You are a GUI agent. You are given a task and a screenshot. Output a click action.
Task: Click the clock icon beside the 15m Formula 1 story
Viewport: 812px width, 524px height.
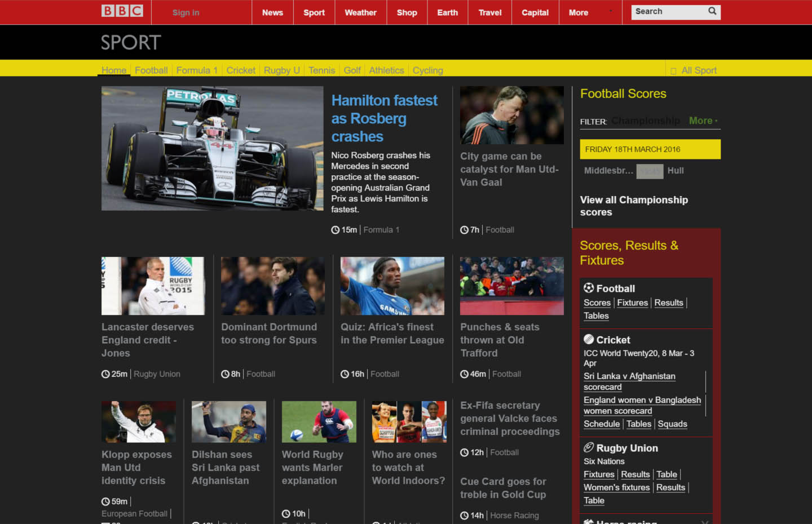[335, 229]
